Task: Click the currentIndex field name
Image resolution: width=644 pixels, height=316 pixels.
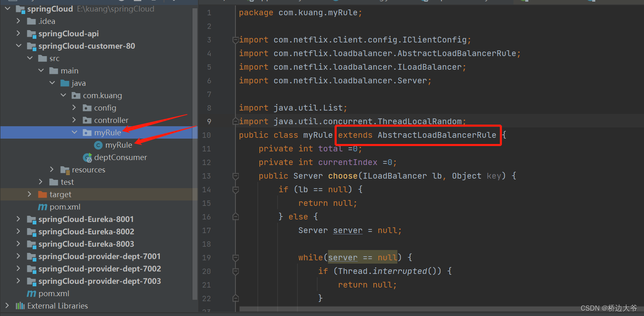Action: [x=348, y=162]
